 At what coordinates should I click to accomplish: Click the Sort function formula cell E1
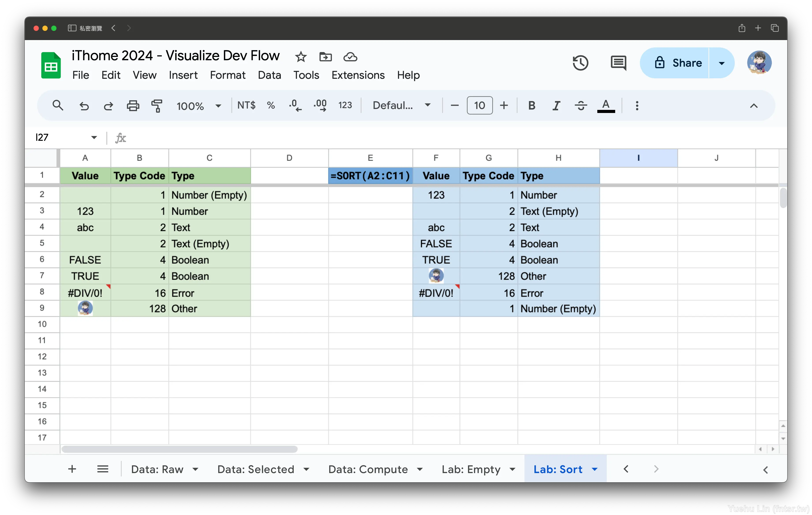(x=370, y=176)
